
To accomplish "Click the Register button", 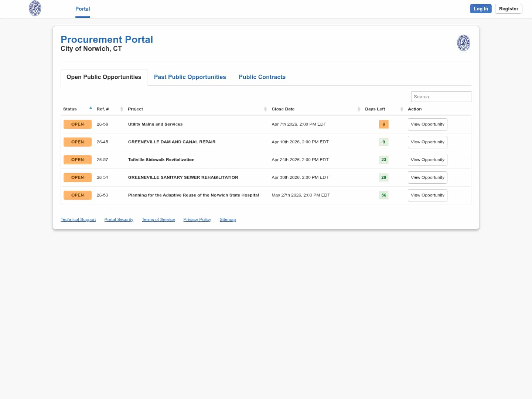I will tap(508, 9).
